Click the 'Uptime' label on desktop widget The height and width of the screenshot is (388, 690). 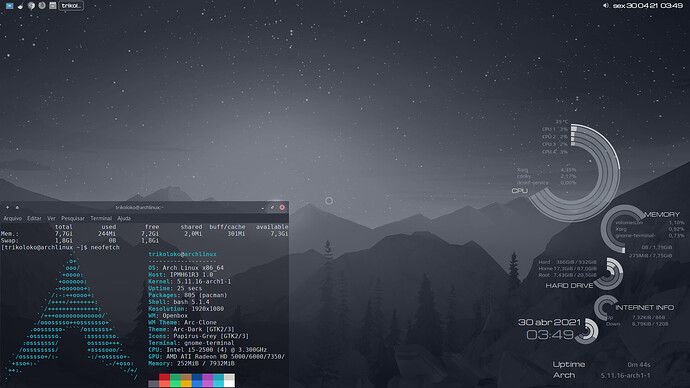(569, 365)
